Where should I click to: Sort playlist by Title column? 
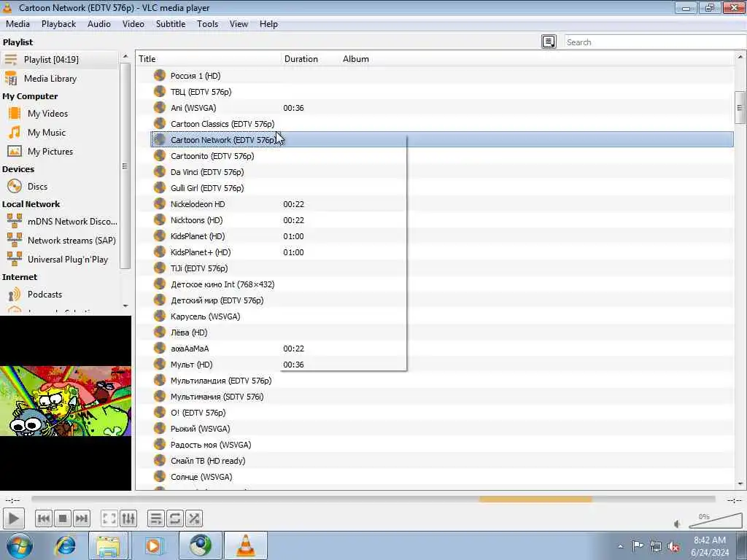[x=208, y=59]
